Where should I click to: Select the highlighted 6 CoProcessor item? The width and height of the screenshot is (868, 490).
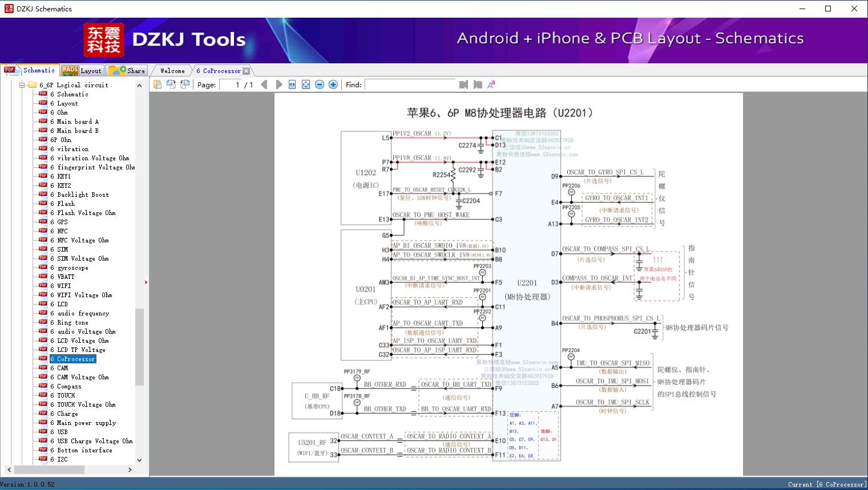point(72,359)
